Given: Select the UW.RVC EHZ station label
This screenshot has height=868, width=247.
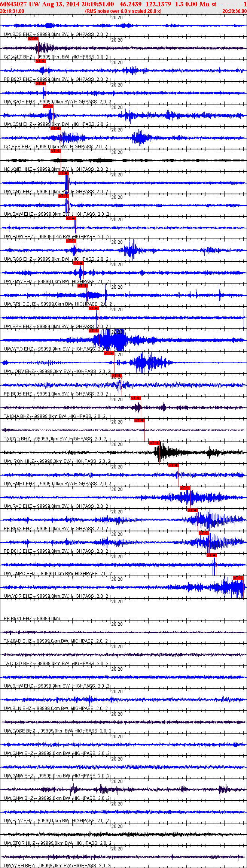Looking at the screenshot, I should (x=18, y=506).
